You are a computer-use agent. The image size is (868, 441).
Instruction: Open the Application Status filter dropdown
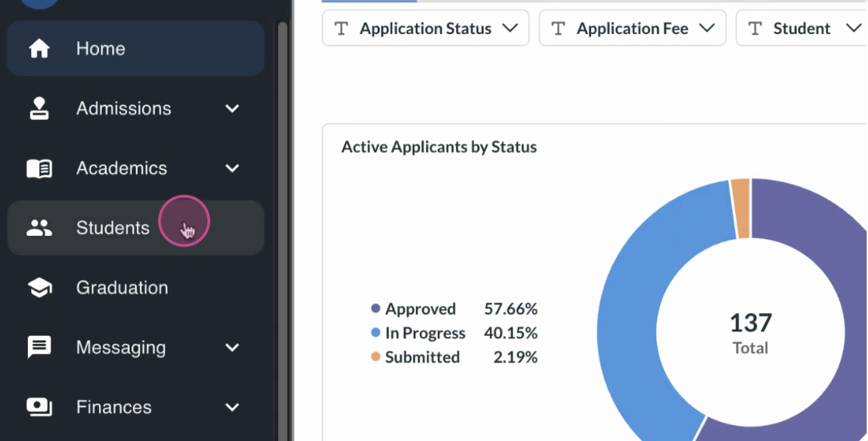(x=425, y=28)
